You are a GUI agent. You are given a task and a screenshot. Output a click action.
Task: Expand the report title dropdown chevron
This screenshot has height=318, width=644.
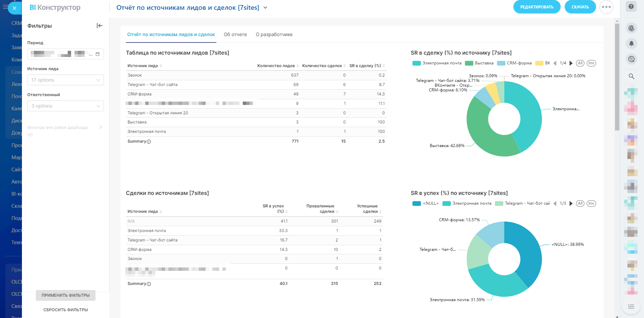[265, 7]
